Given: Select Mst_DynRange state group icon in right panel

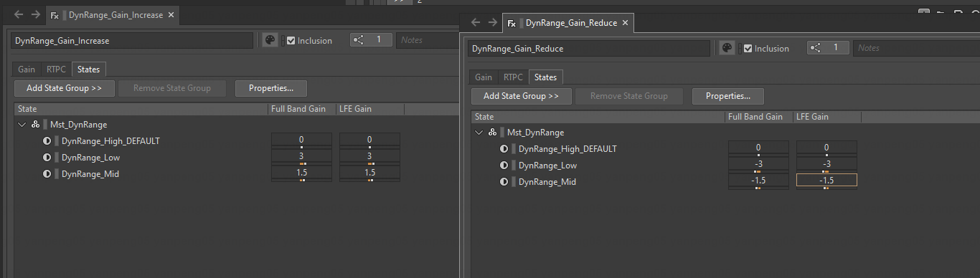Looking at the screenshot, I should tap(492, 133).
